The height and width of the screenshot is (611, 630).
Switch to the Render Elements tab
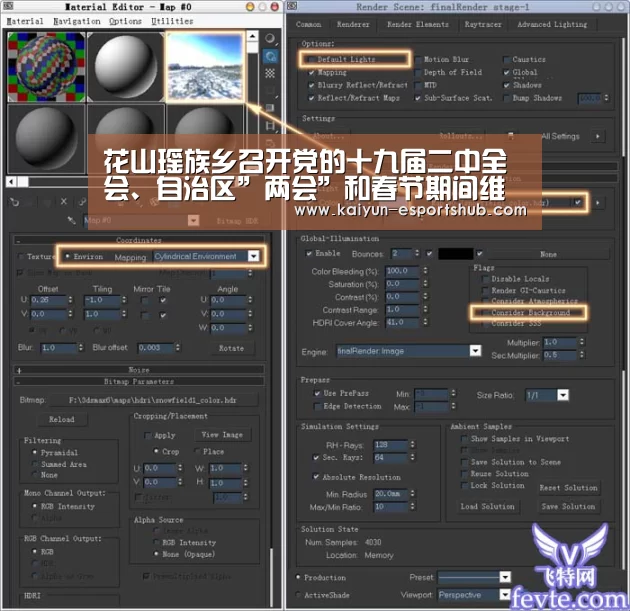point(417,25)
